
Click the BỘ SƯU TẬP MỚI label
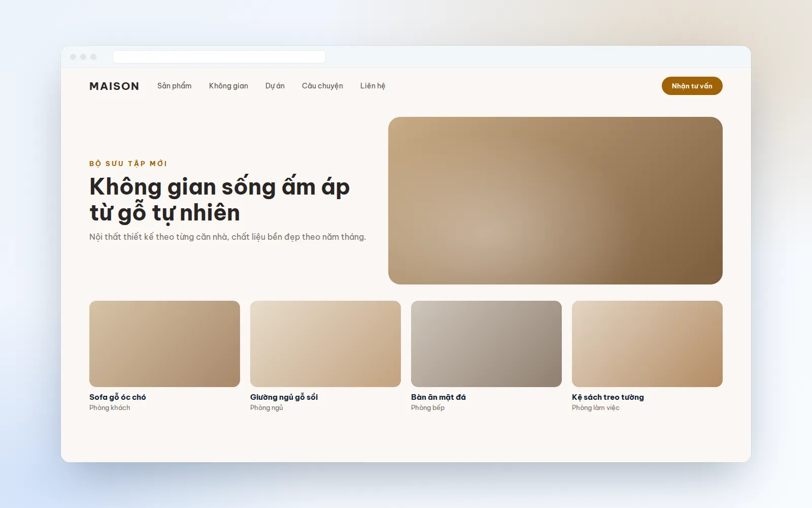[x=128, y=164]
